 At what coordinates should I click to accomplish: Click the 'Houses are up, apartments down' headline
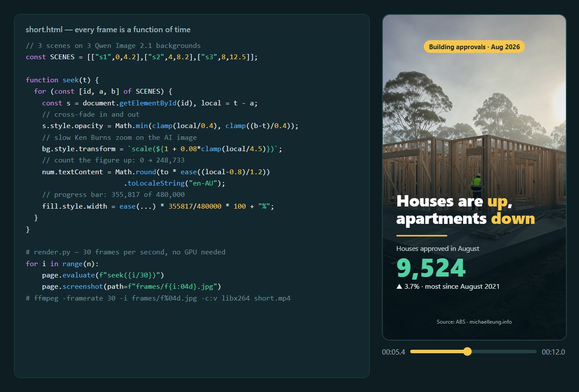466,210
